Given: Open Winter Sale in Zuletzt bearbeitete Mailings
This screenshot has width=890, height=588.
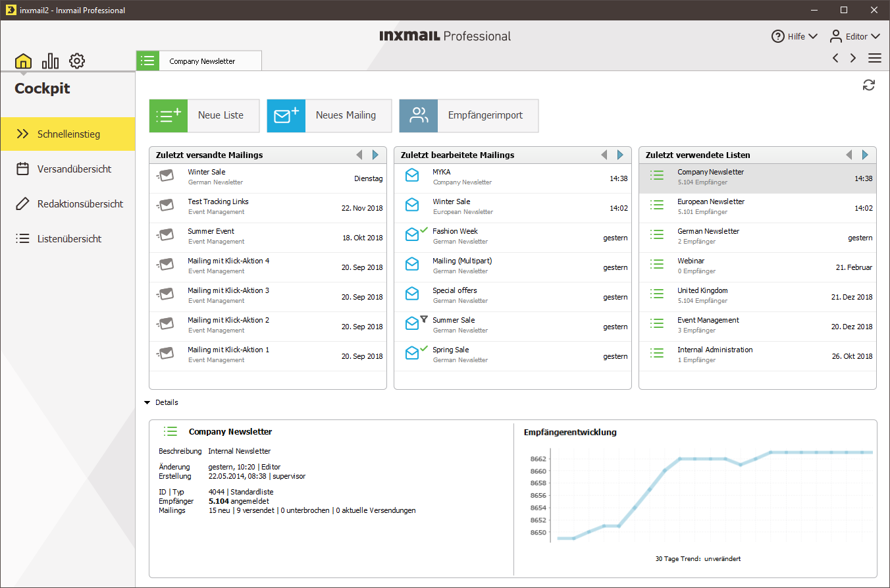Looking at the screenshot, I should point(513,208).
